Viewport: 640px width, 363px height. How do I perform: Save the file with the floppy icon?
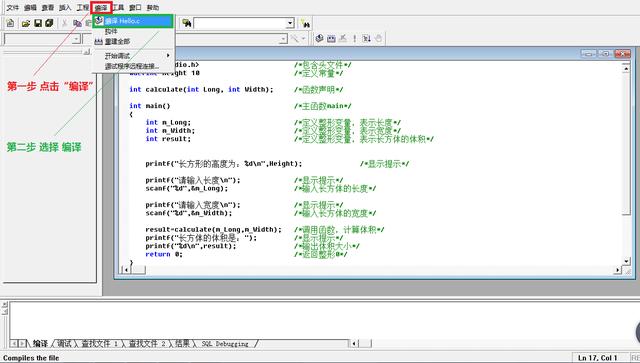coord(38,23)
